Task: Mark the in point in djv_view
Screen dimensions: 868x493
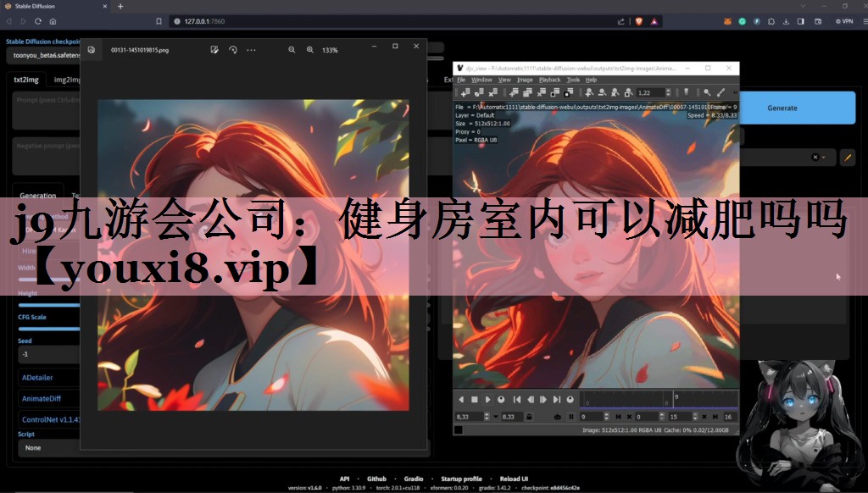Action: (x=618, y=418)
